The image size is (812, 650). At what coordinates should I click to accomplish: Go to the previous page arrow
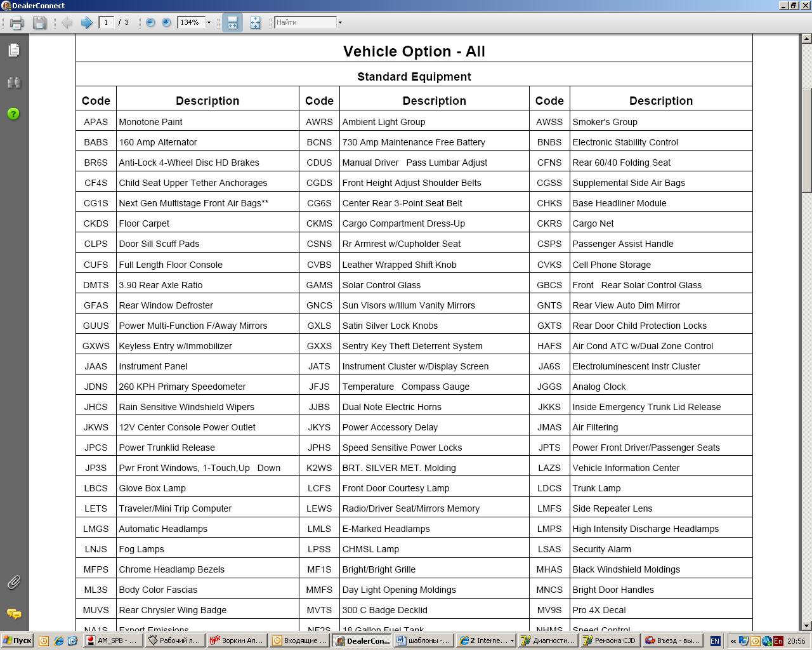click(67, 23)
